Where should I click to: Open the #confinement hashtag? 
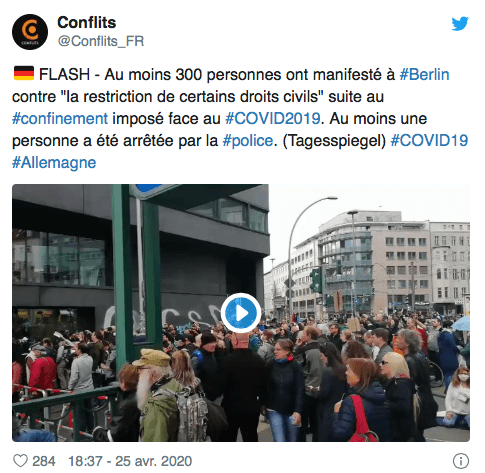point(60,118)
